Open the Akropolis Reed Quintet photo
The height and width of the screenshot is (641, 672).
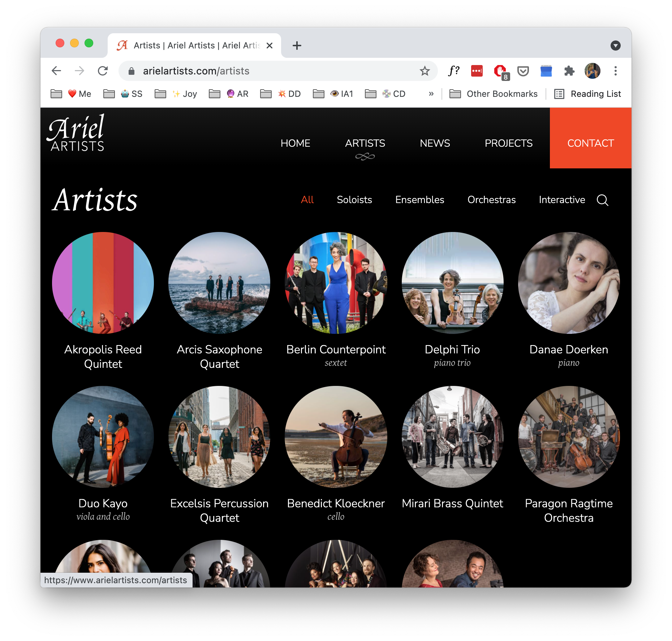tap(103, 283)
